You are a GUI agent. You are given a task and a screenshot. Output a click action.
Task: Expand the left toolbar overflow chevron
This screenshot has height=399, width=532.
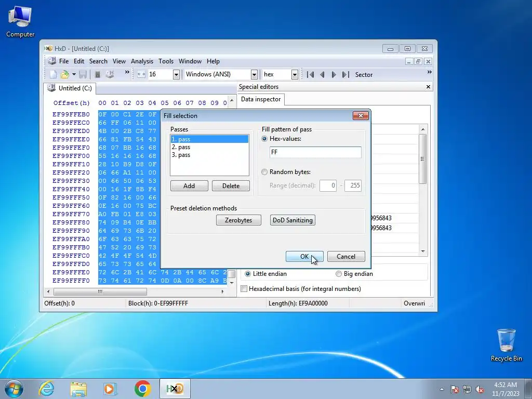click(127, 72)
